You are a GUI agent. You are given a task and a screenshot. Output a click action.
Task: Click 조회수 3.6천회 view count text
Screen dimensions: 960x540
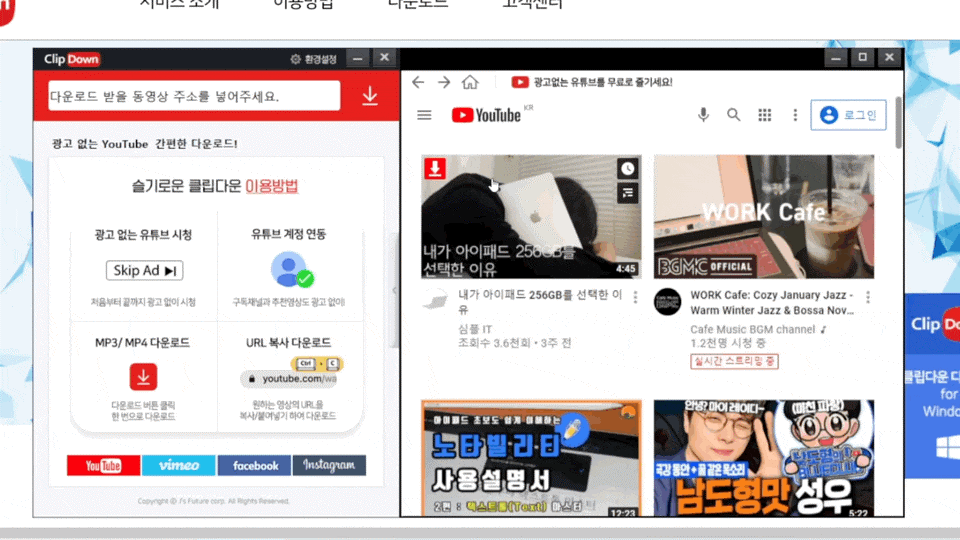pyautogui.click(x=494, y=343)
